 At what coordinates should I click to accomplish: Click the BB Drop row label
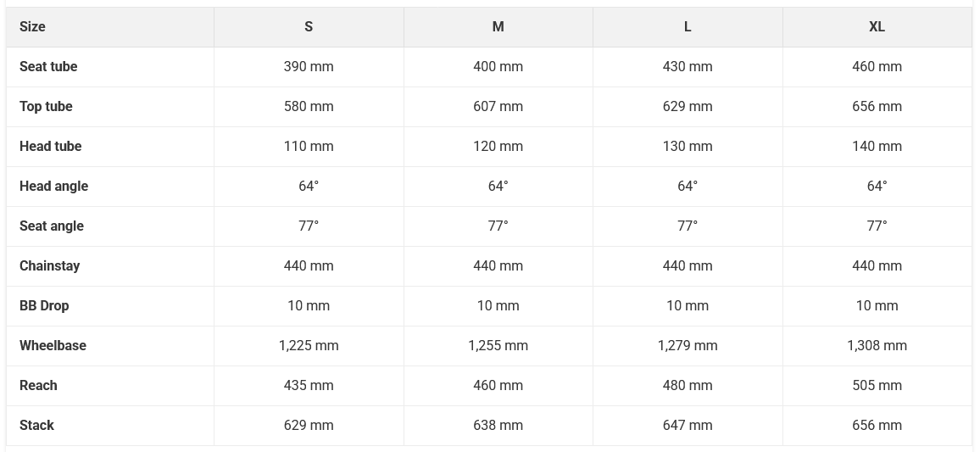coord(44,305)
